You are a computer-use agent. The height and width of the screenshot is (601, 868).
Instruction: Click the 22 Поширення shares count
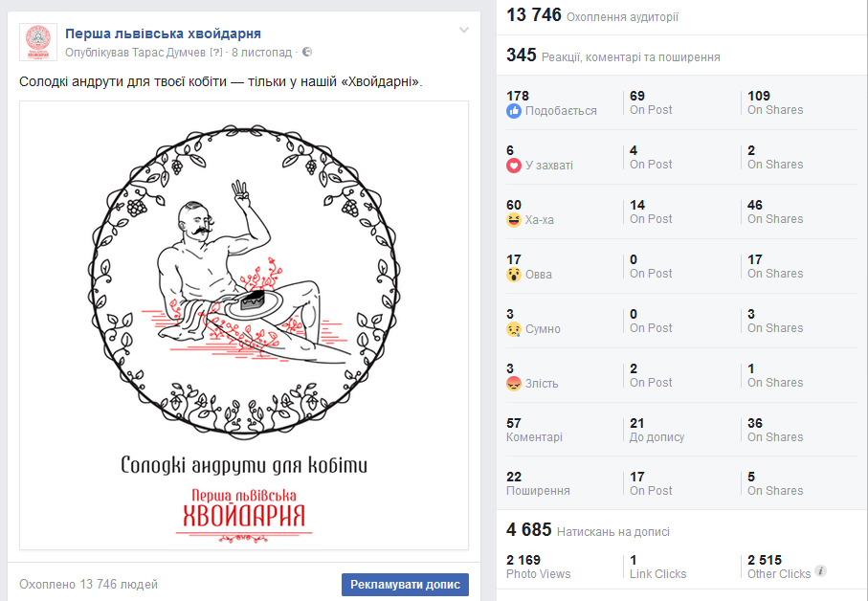(538, 483)
